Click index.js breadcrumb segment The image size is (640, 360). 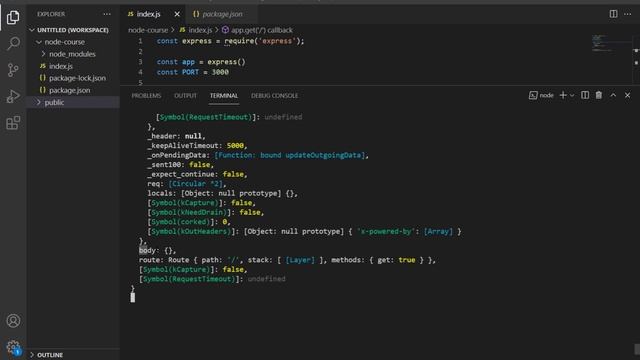200,30
